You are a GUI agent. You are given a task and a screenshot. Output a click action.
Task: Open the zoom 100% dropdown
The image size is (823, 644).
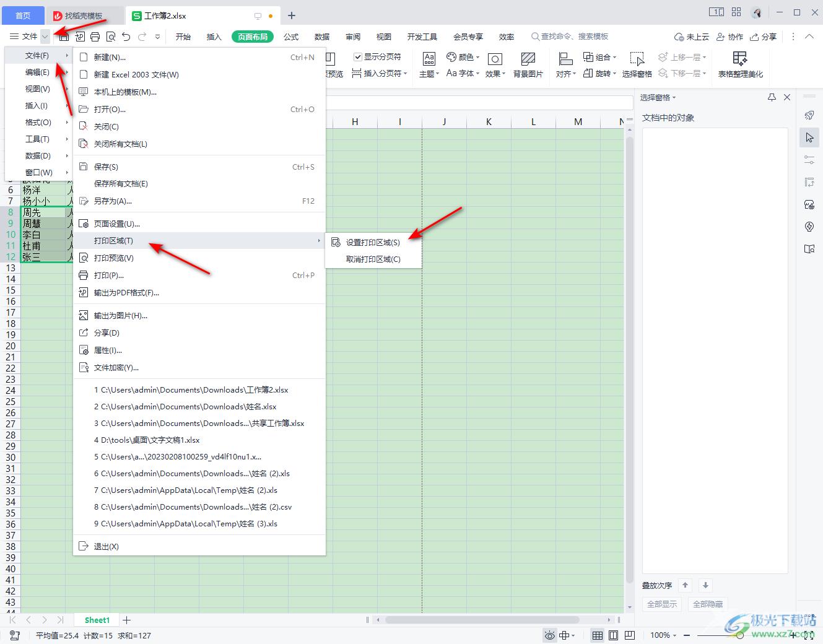tap(674, 635)
